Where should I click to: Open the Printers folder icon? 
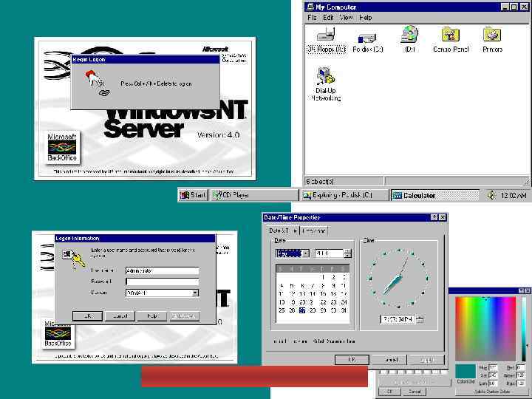coord(492,40)
